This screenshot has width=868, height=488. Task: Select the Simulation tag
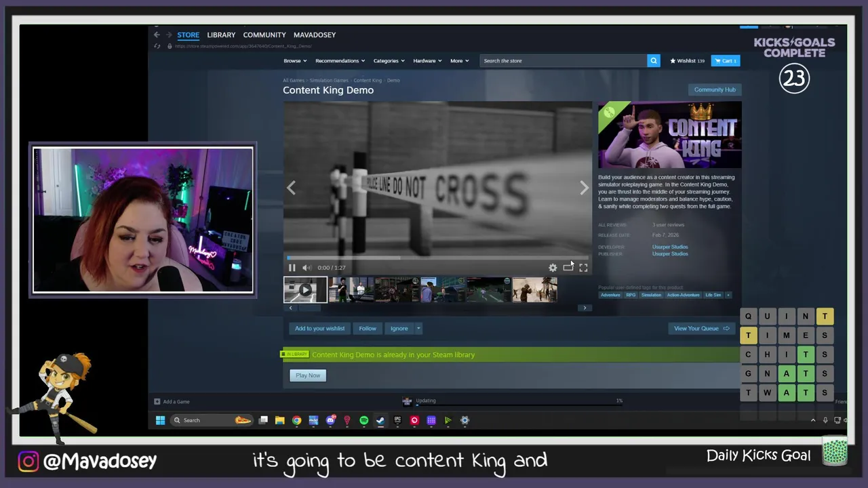(x=651, y=296)
